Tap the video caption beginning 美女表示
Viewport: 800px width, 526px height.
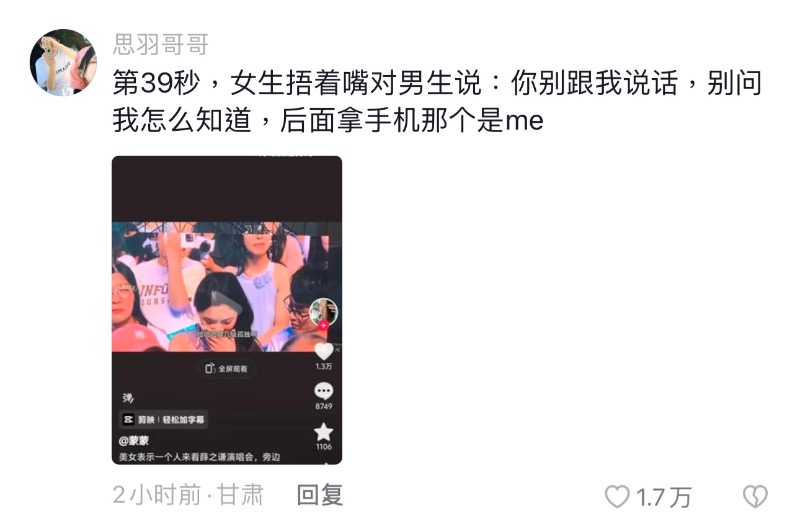199,457
